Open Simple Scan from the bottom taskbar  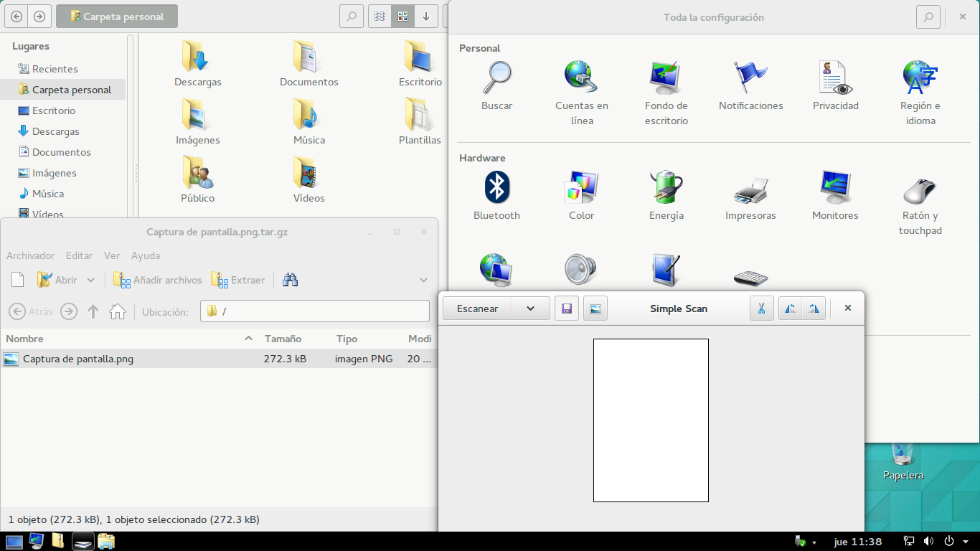[83, 542]
